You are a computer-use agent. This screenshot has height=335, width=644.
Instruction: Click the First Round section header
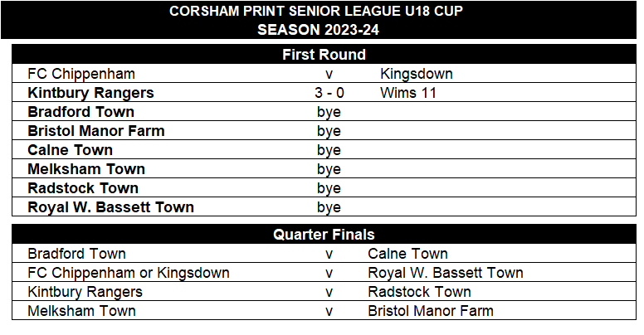pos(324,55)
